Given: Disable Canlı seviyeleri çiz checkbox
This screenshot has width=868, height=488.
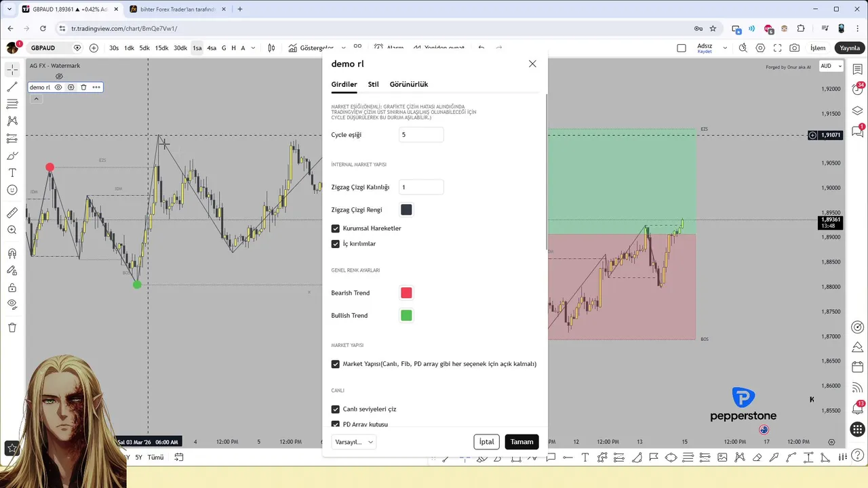Looking at the screenshot, I should (336, 409).
